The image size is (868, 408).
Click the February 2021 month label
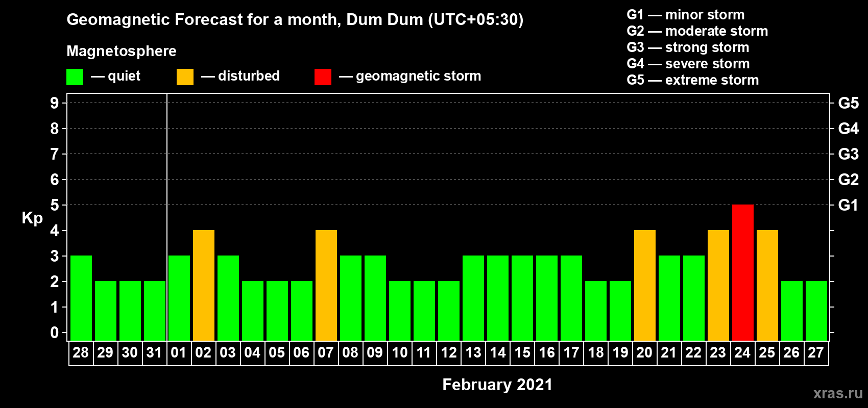click(x=497, y=385)
